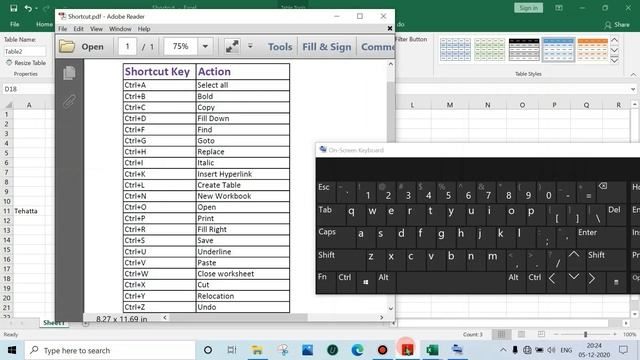Open Task View from the taskbar
The image size is (640, 360).
click(232, 350)
